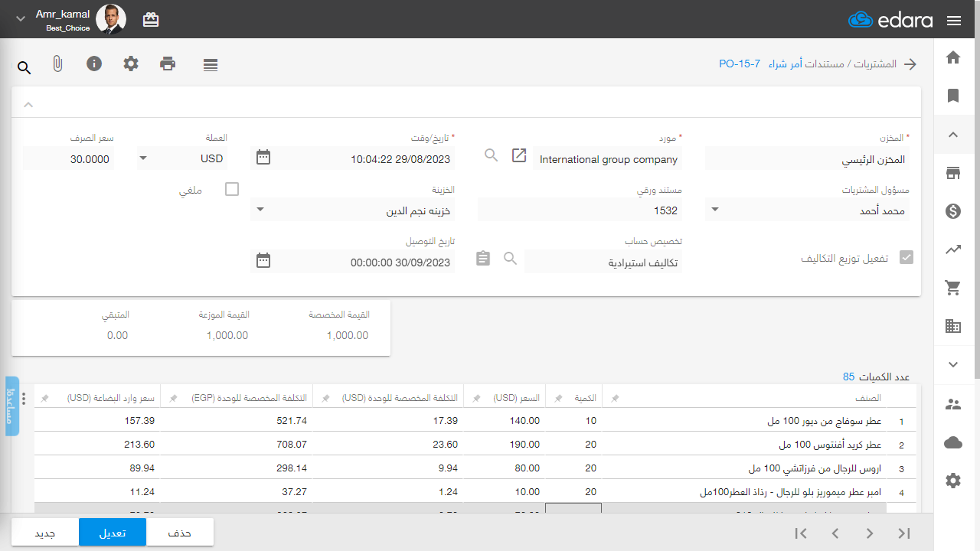The image size is (980, 551).
Task: Pin the الكمية column
Action: [558, 399]
